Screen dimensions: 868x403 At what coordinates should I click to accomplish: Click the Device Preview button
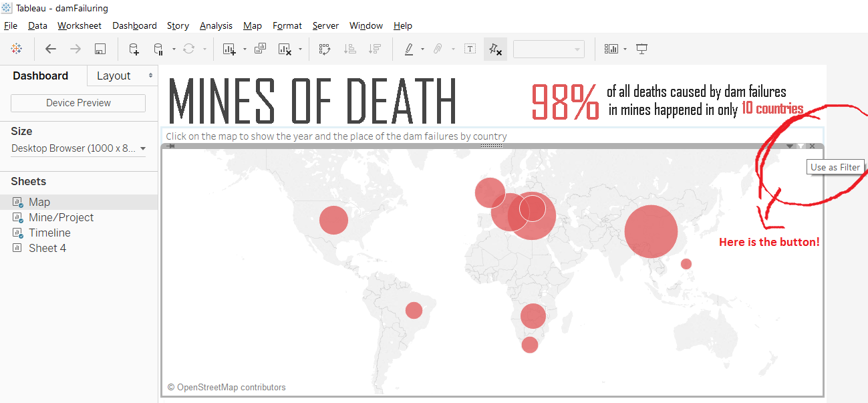78,103
